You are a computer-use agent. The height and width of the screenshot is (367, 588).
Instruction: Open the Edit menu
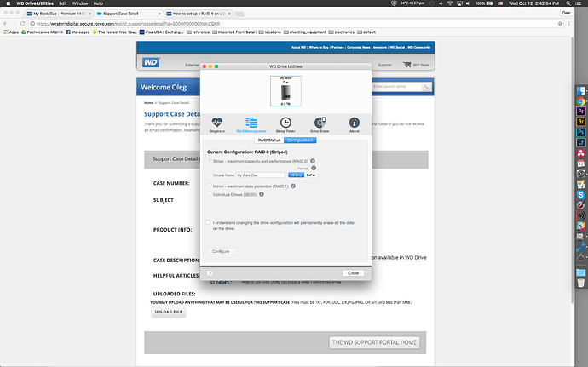pyautogui.click(x=62, y=3)
